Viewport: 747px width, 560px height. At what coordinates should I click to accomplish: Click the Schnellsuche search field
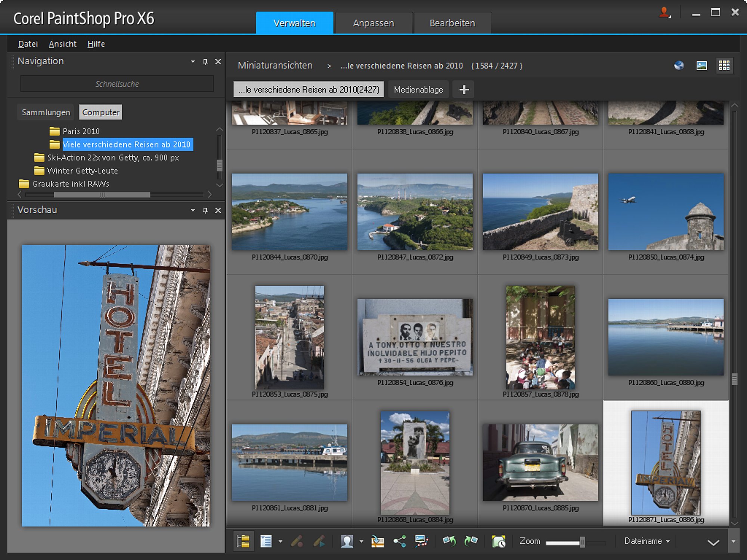pos(117,84)
